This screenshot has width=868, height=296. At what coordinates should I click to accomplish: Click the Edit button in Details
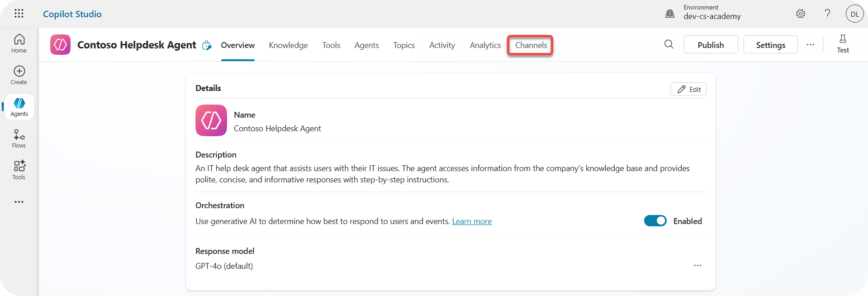pos(688,89)
